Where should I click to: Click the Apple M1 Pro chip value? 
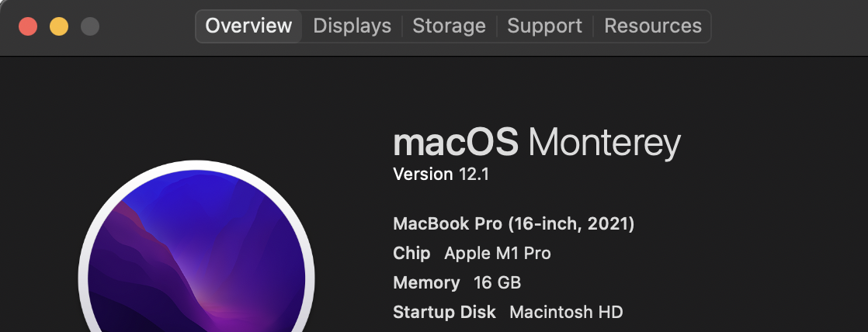[497, 254]
